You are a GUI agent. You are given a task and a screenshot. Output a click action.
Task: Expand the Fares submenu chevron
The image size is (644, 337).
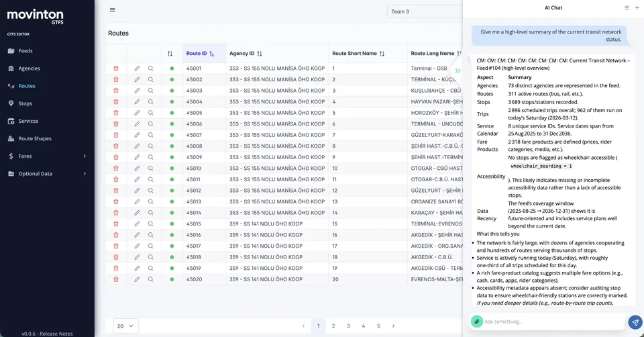(85, 156)
